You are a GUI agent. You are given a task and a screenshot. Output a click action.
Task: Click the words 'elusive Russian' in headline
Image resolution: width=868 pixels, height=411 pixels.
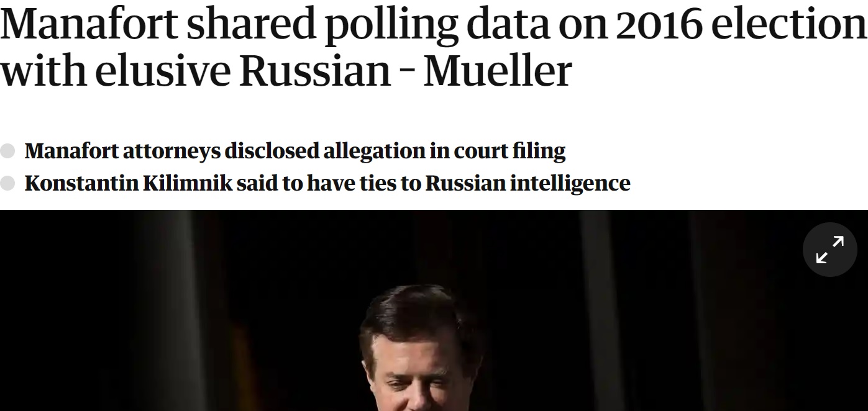[x=242, y=70]
